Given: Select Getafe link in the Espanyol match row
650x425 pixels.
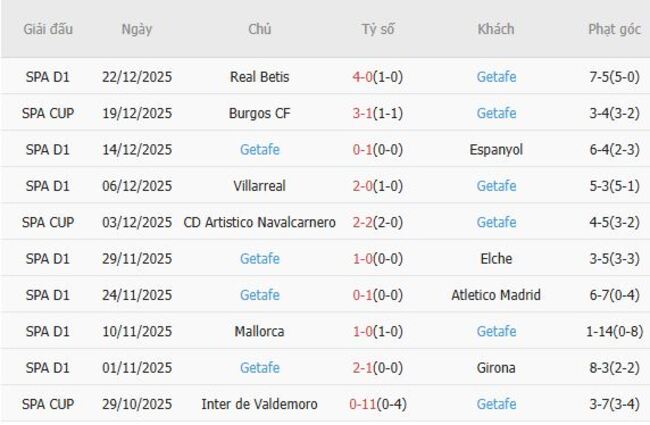Looking at the screenshot, I should click(260, 149).
